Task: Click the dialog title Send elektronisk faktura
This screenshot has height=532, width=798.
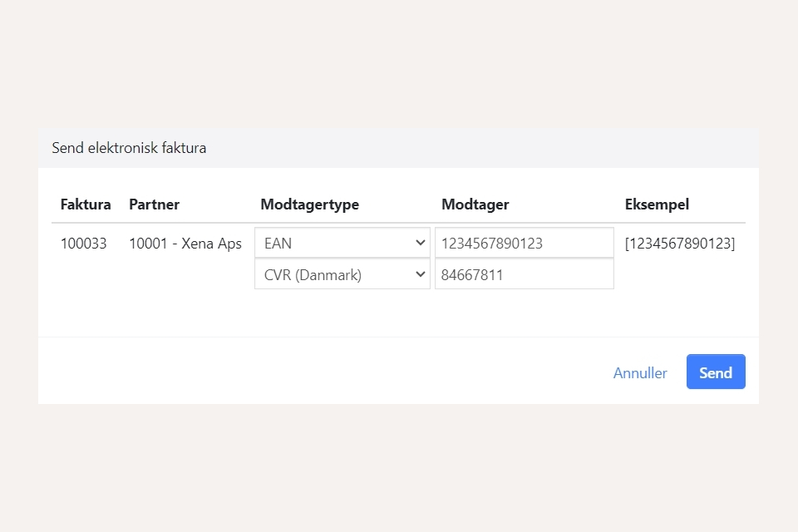Action: pyautogui.click(x=129, y=148)
